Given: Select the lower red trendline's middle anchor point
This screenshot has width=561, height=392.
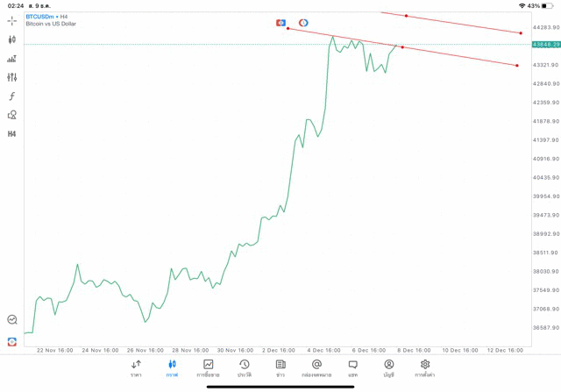Looking at the screenshot, I should click(x=402, y=46).
